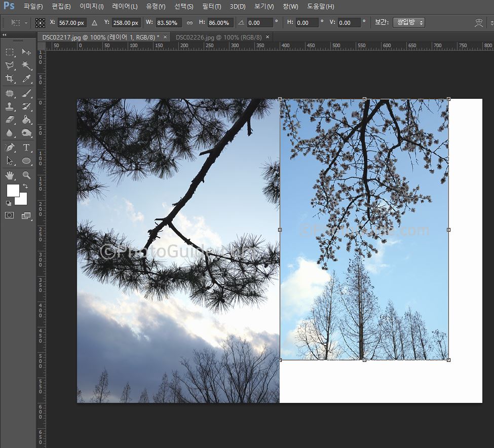
Task: Select the Magic Wand tool
Action: [x=26, y=65]
